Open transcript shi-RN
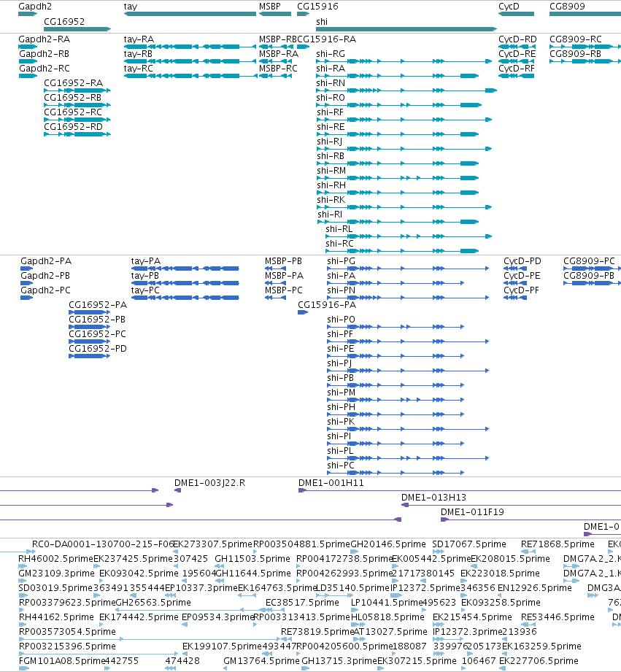This screenshot has height=672, width=621. 331,83
